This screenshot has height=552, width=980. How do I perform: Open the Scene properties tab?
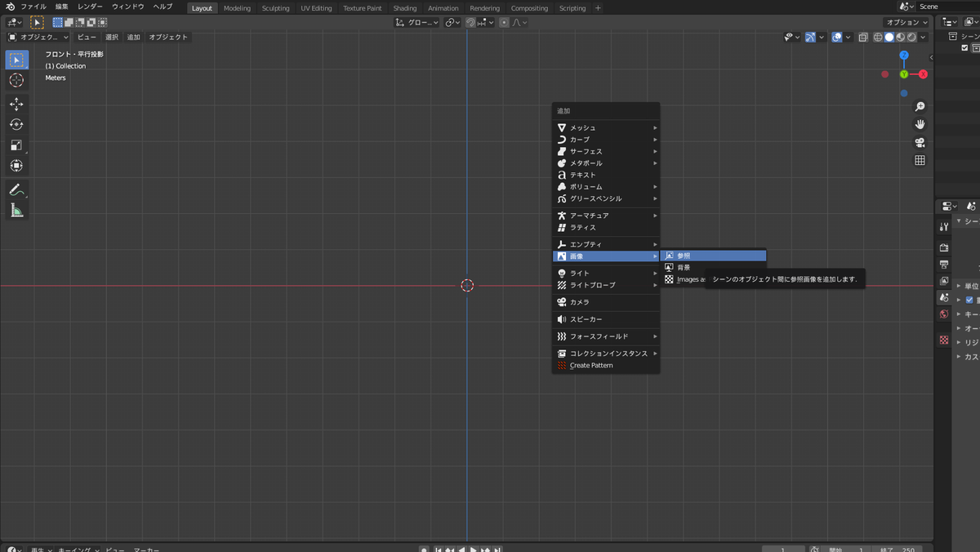(x=944, y=298)
